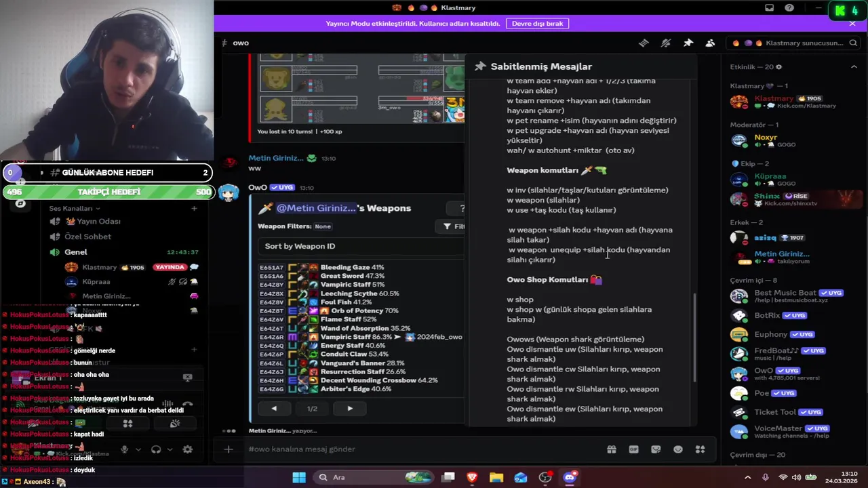Click the plus attach button in message bar
Screen dimensions: 868x488
coord(229,449)
